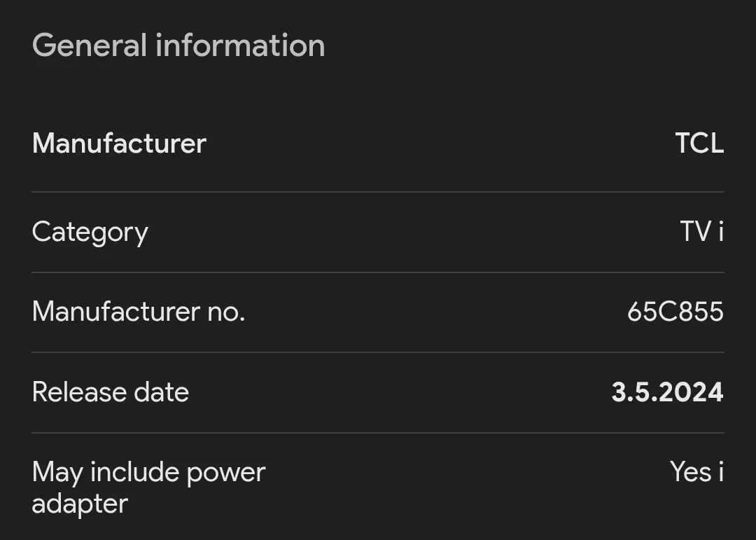This screenshot has width=756, height=540.
Task: Click the Yes power adapter value
Action: pyautogui.click(x=691, y=472)
